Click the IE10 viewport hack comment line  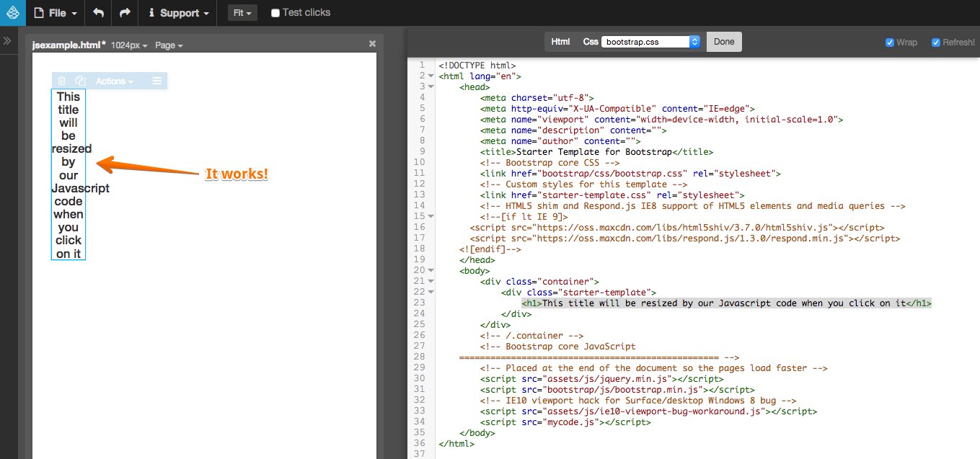tap(638, 401)
